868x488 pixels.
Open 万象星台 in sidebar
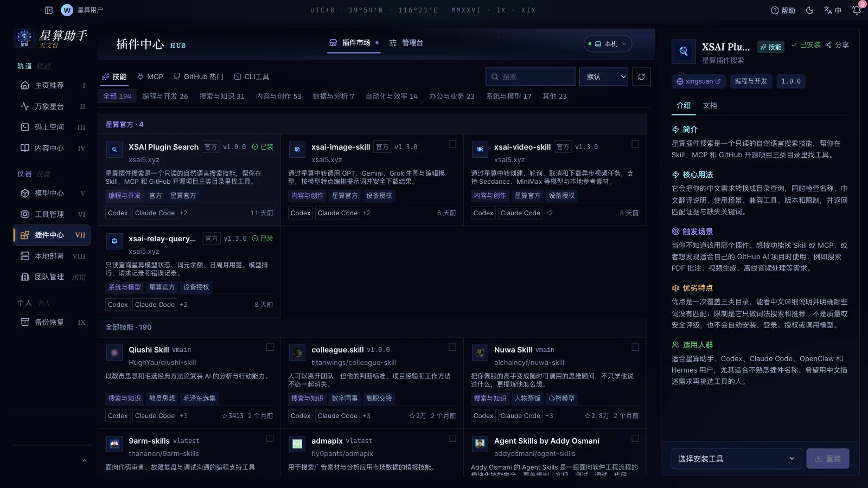[x=52, y=106]
